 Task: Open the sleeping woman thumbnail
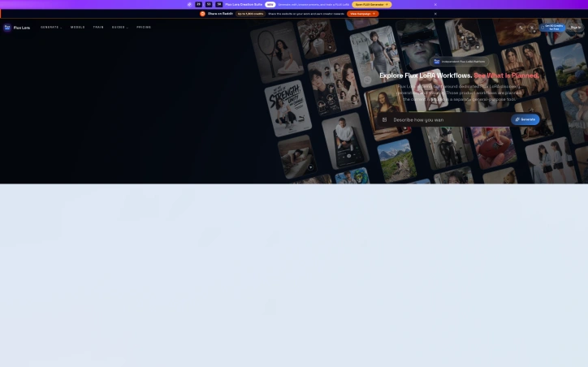297,157
